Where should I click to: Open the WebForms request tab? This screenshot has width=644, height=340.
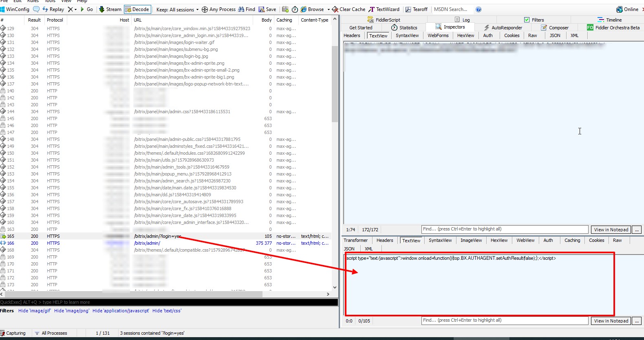[438, 35]
